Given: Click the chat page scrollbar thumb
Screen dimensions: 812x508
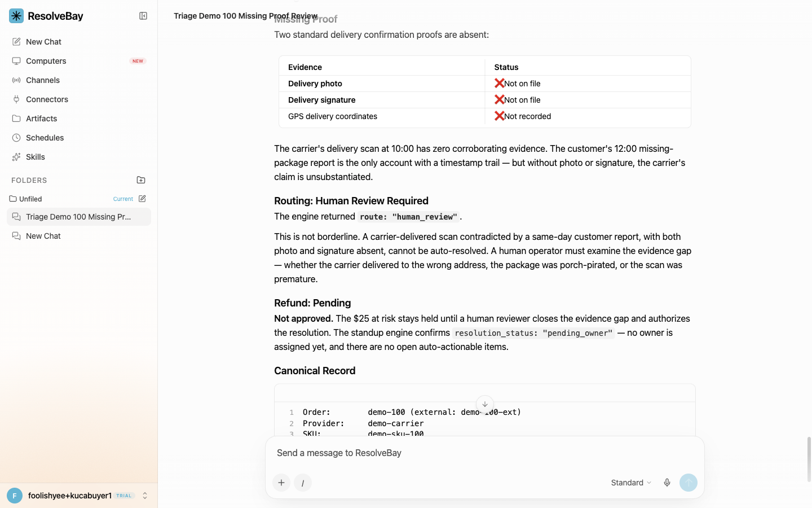Looking at the screenshot, I should click(809, 459).
